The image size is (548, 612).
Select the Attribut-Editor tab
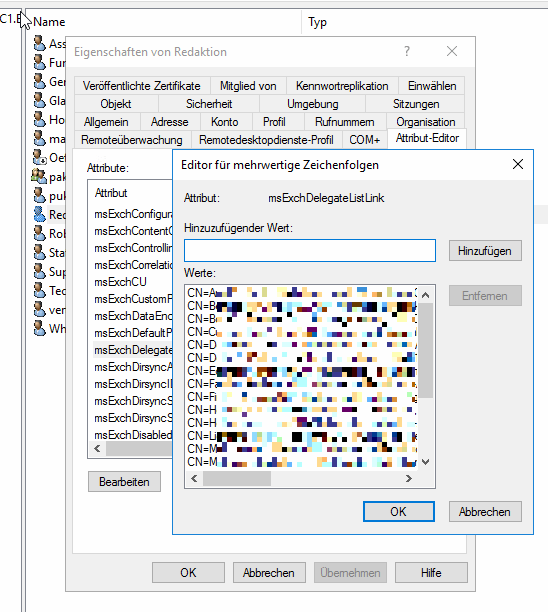tap(427, 138)
